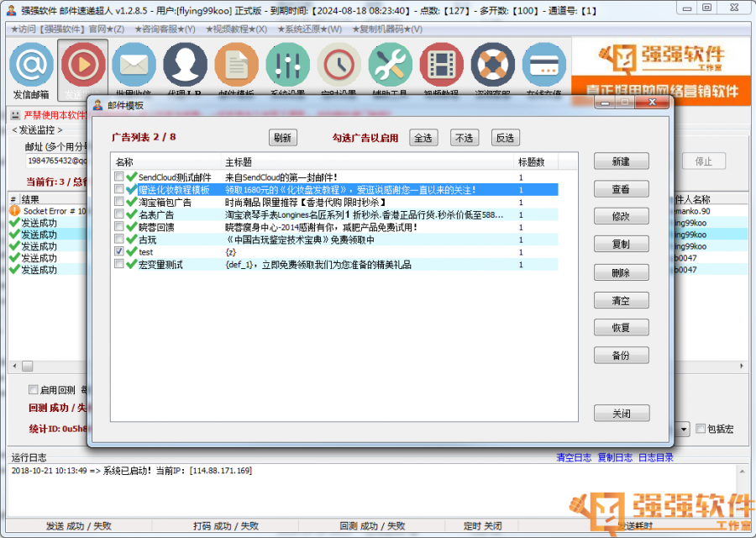Open the wrench auxiliary tools icon
The width and height of the screenshot is (756, 538).
[391, 66]
